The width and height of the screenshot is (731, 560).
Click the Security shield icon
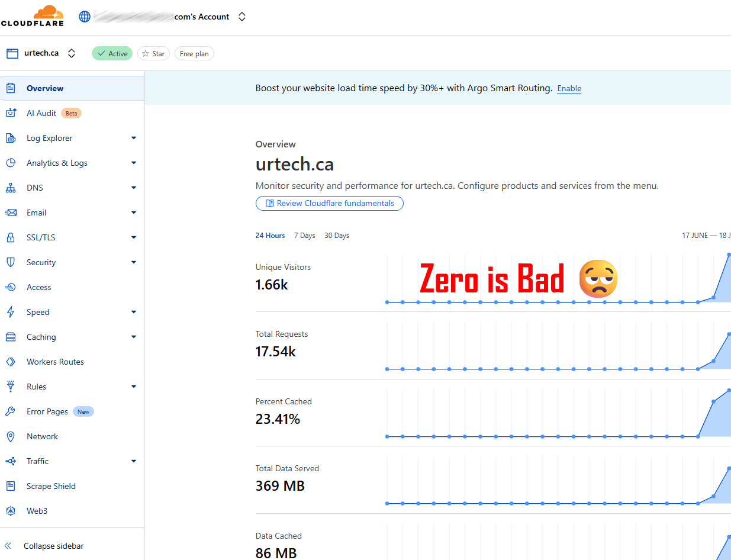pos(11,262)
